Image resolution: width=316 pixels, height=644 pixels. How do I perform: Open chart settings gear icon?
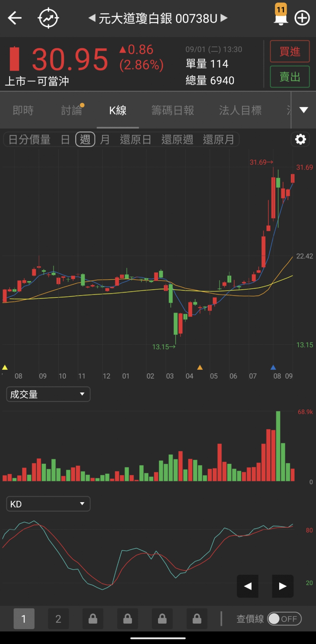(x=300, y=139)
